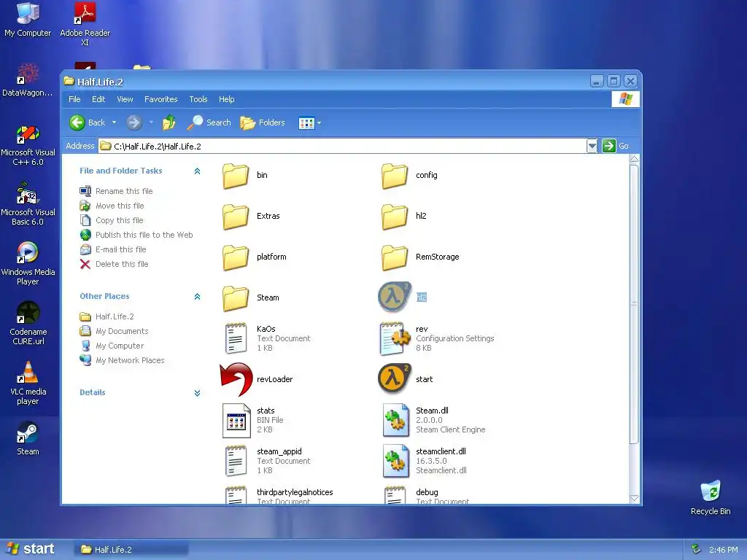Select the VLC media player desktop icon
Screen dimensions: 747x560
point(28,383)
